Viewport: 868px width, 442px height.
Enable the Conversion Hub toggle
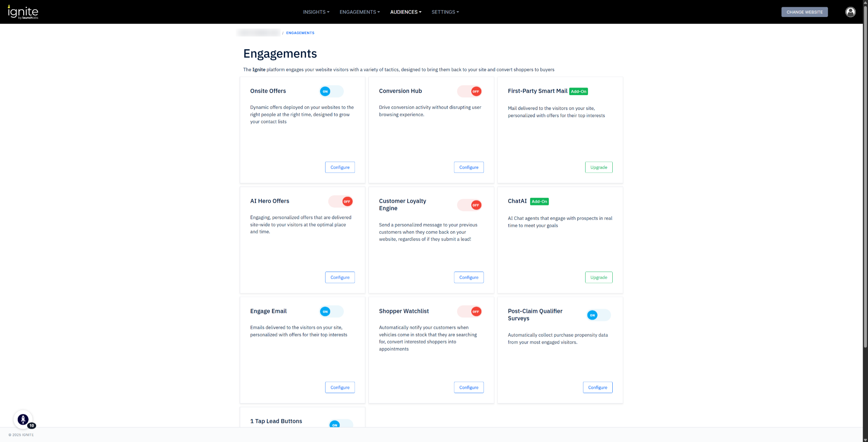[x=469, y=91]
